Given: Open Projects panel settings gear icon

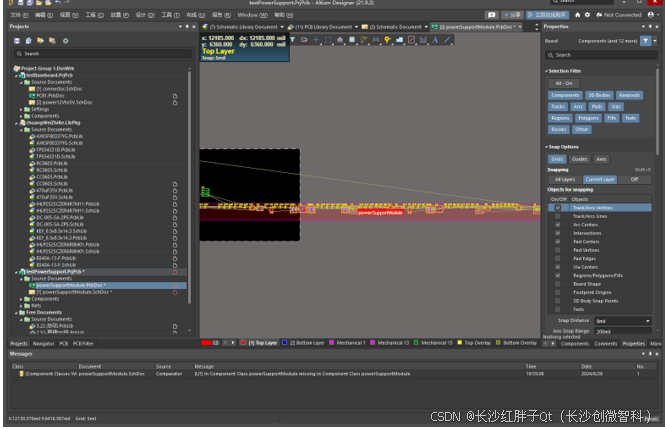Looking at the screenshot, I should (64, 40).
